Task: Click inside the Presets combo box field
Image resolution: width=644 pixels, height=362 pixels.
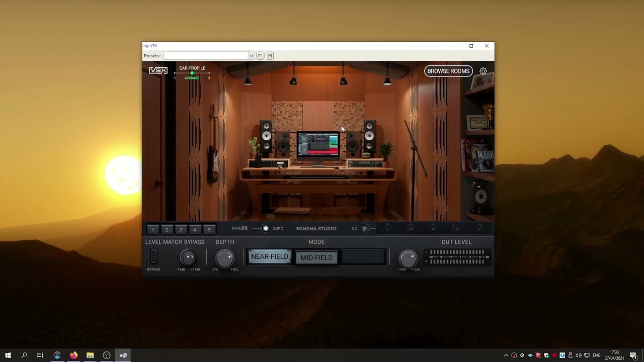Action: pyautogui.click(x=206, y=56)
